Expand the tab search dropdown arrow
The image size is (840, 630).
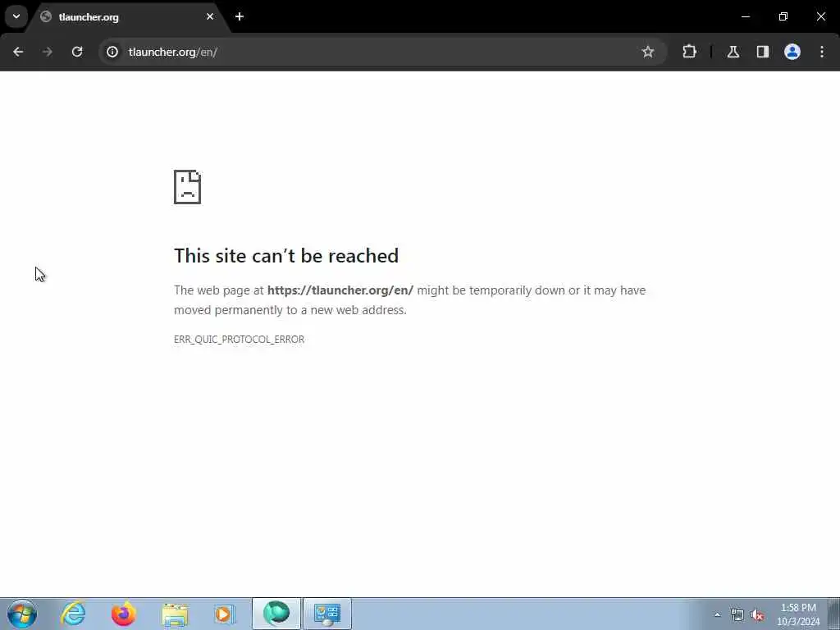point(16,16)
